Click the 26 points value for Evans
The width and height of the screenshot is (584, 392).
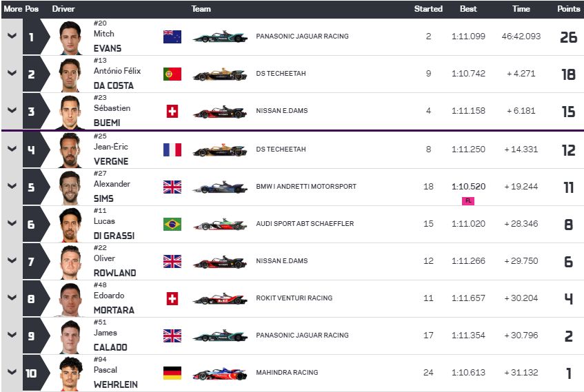pos(569,37)
